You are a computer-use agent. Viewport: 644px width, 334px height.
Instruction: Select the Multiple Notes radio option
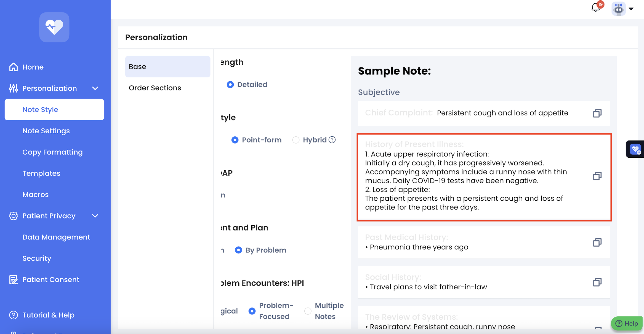[308, 311]
